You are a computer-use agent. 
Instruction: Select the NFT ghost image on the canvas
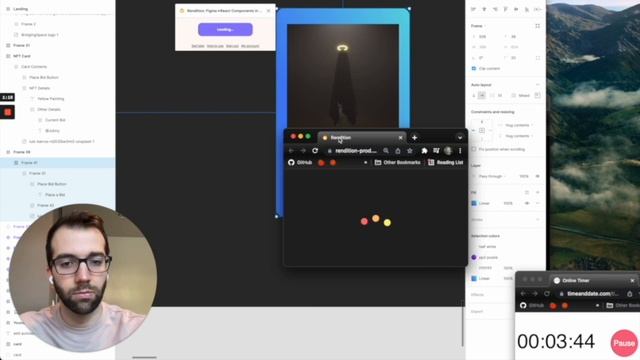(343, 76)
